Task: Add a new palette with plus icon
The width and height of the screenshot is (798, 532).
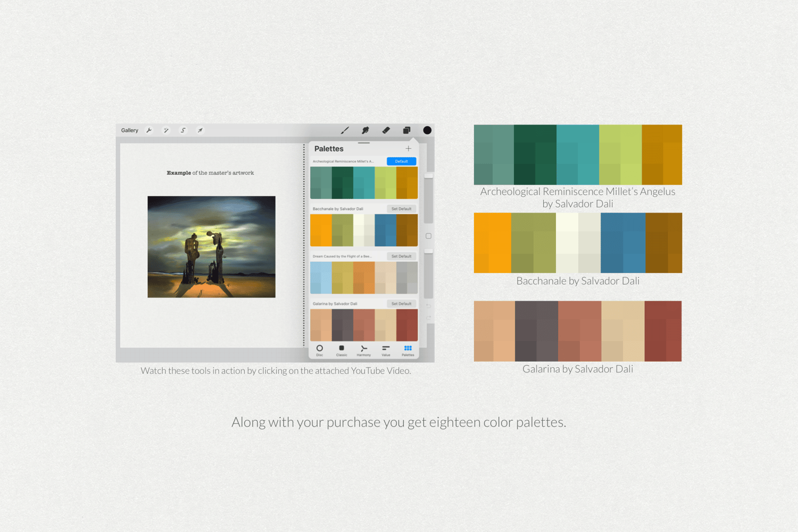Action: tap(408, 149)
